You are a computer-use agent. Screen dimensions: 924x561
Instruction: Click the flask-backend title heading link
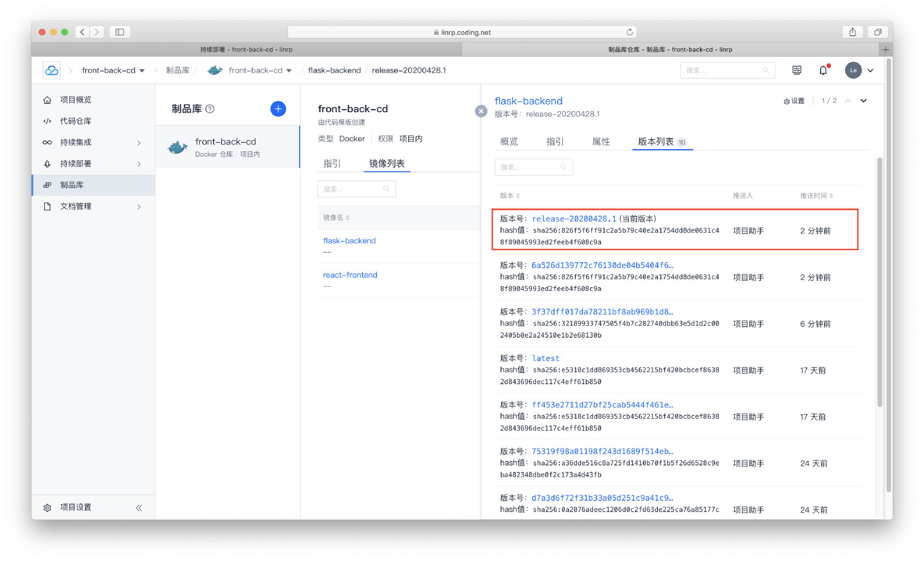tap(529, 101)
